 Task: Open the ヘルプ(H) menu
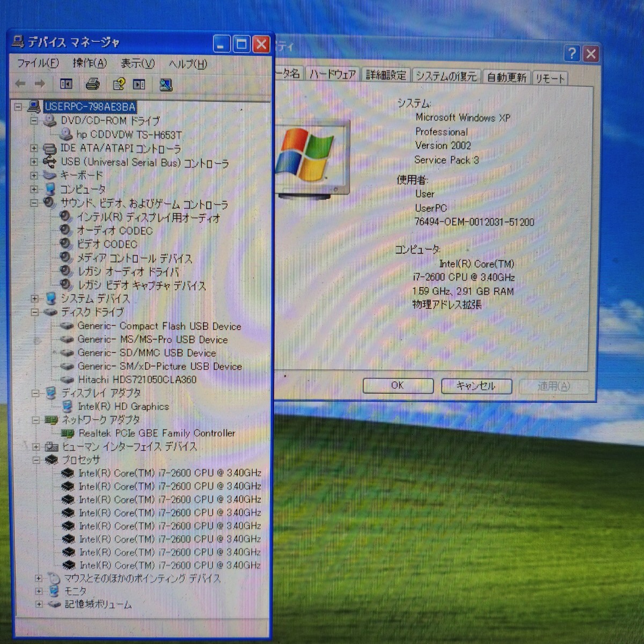(x=187, y=64)
